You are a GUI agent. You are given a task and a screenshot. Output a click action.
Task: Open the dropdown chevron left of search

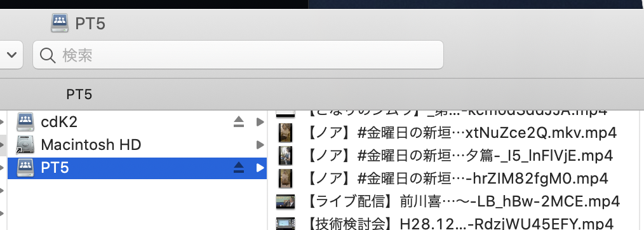11,55
